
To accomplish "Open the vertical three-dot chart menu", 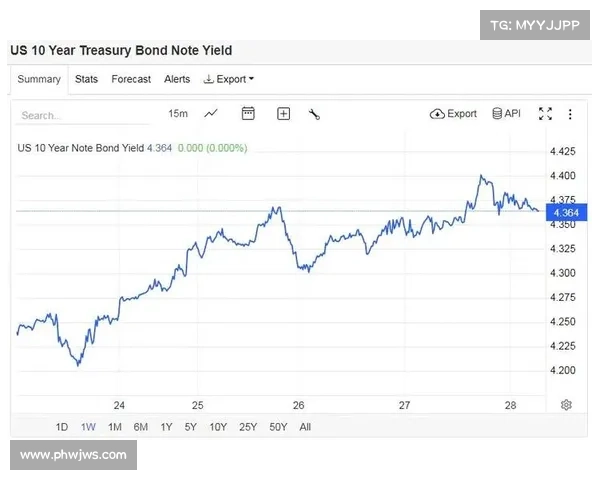I will point(570,114).
